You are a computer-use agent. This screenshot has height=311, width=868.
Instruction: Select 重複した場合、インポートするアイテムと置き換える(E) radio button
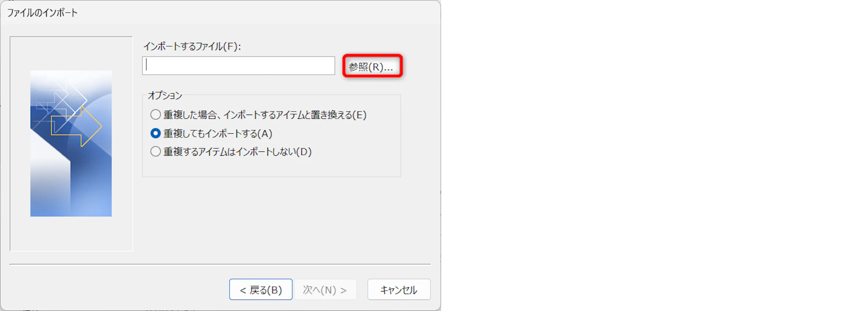(x=156, y=115)
